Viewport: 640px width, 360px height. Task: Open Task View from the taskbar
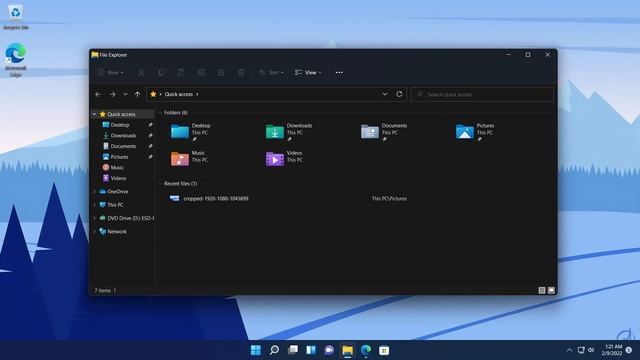pyautogui.click(x=293, y=350)
